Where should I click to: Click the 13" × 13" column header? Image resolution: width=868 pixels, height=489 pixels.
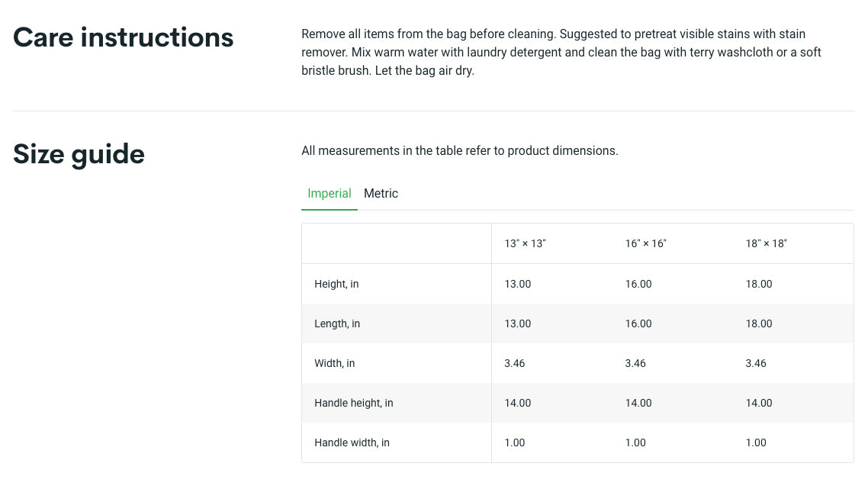pyautogui.click(x=525, y=244)
